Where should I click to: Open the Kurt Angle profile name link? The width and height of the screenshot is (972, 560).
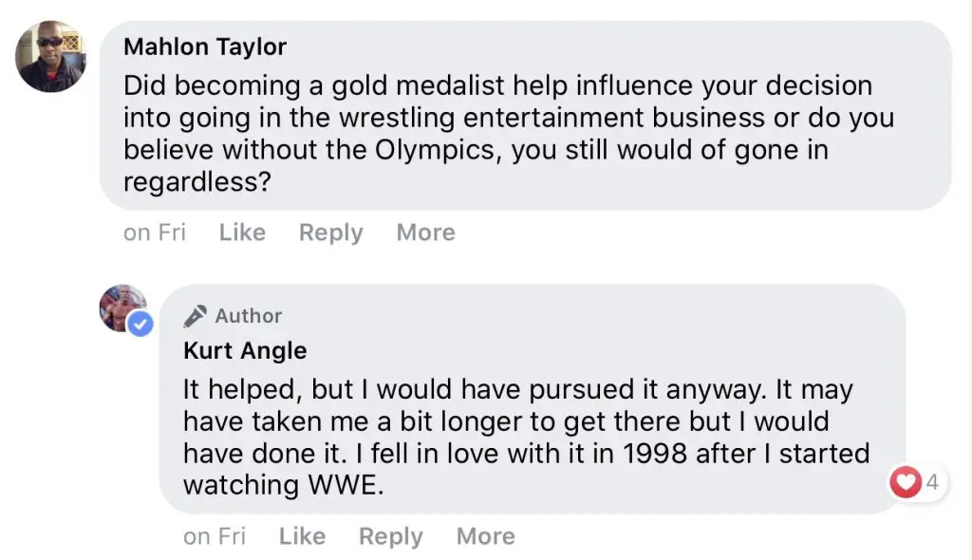pos(245,350)
